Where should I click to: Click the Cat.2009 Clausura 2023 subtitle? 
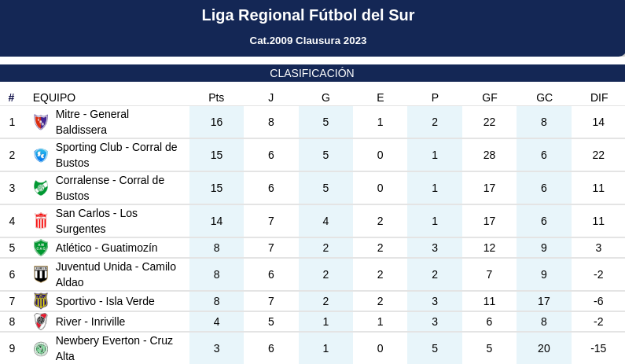(x=308, y=41)
